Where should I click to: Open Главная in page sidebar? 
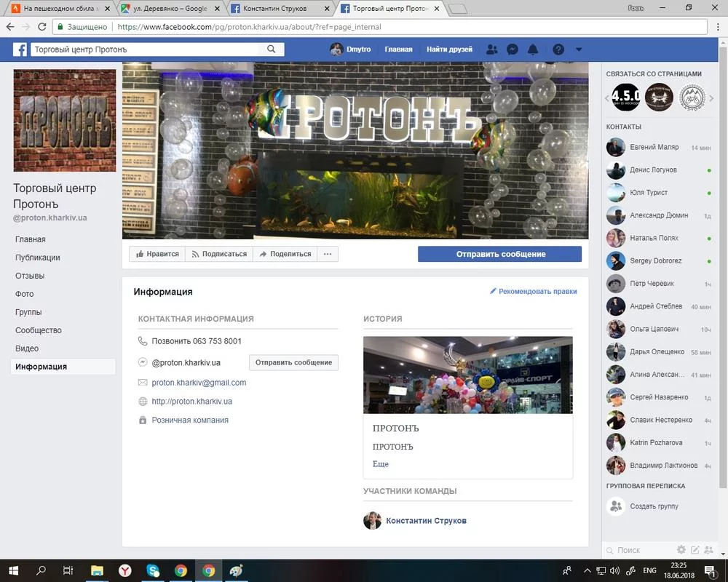click(x=30, y=239)
